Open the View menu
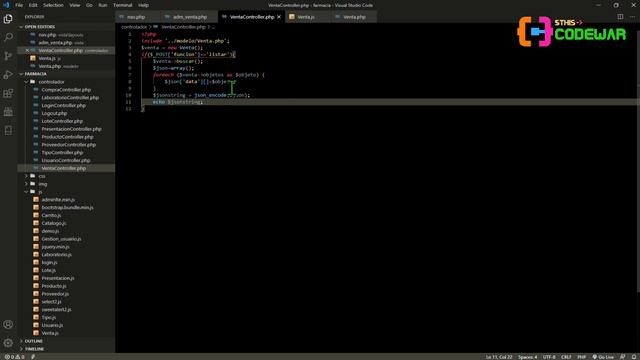 point(75,5)
